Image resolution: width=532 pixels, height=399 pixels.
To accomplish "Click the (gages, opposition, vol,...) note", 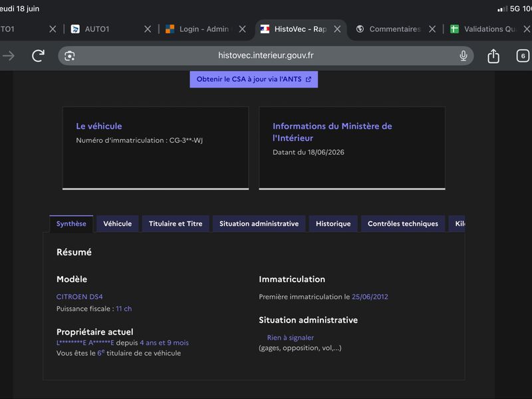I will [301, 348].
